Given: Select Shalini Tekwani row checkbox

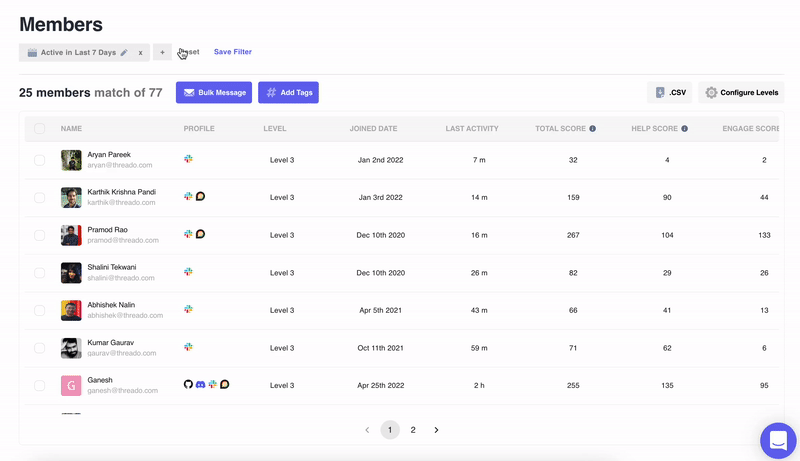Looking at the screenshot, I should coord(39,273).
